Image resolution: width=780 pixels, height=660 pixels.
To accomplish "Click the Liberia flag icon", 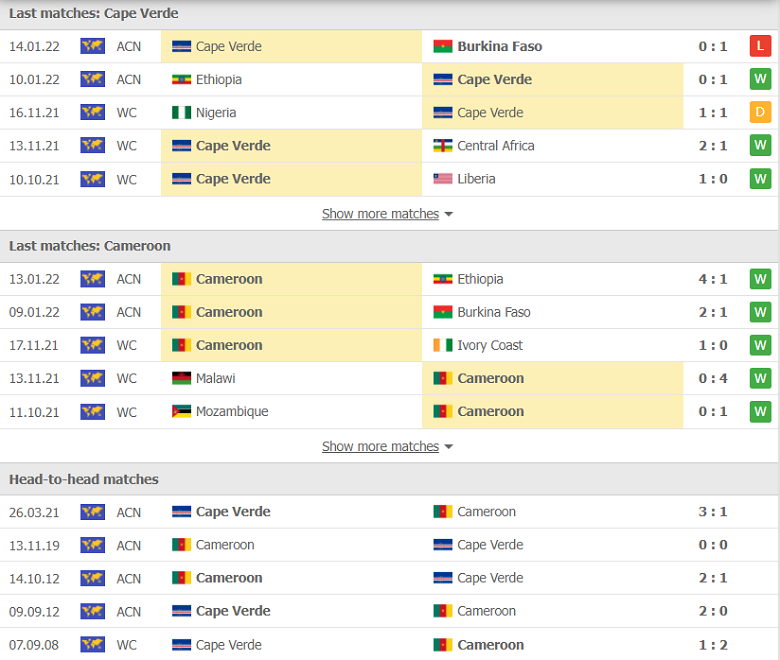I will click(442, 179).
